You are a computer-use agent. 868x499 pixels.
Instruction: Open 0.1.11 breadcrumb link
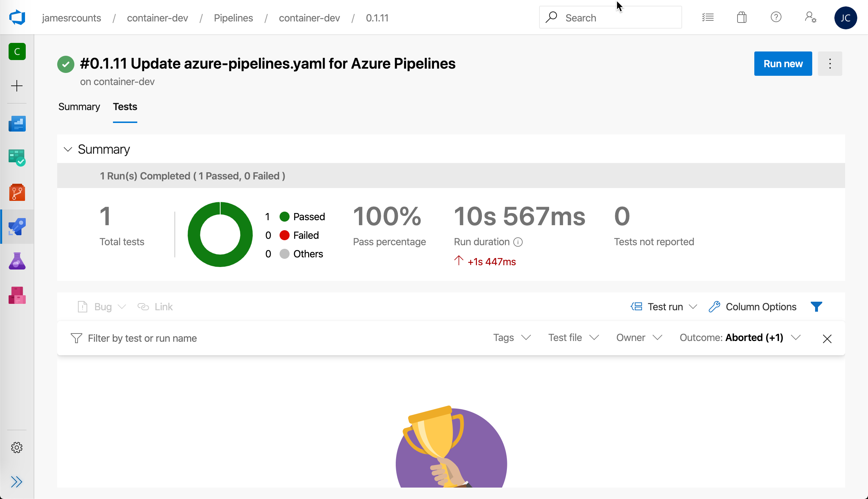click(x=377, y=18)
